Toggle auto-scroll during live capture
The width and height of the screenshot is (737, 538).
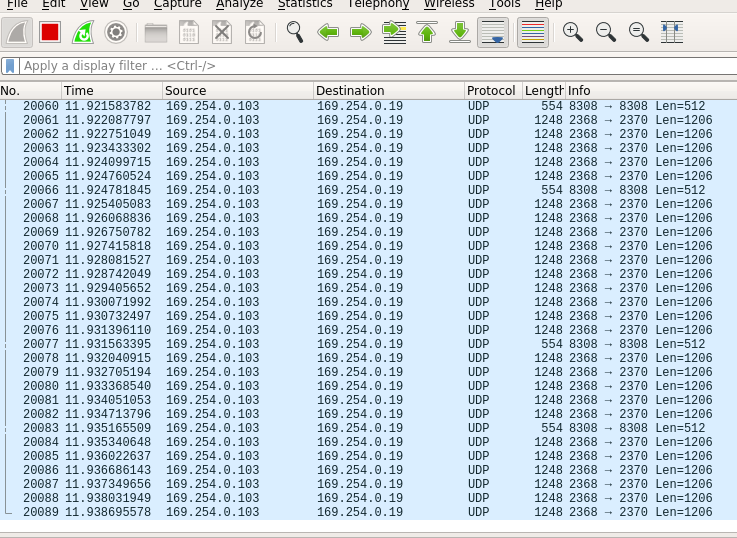493,32
